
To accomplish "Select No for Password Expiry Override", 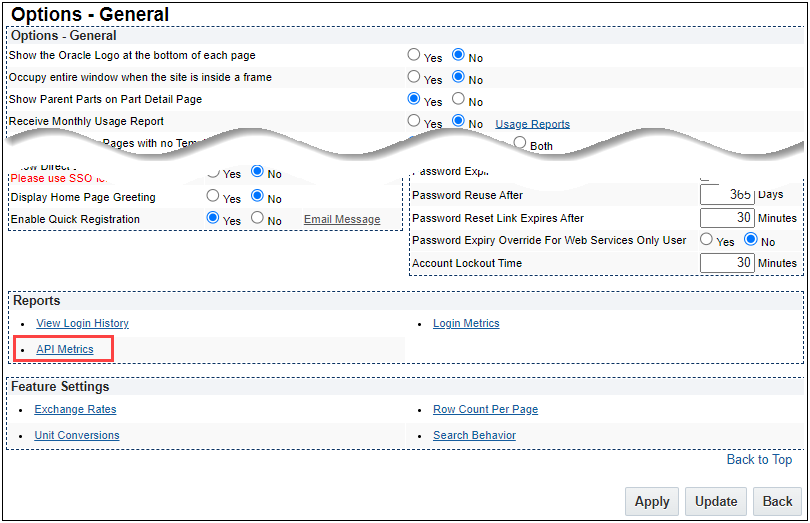I will [751, 239].
